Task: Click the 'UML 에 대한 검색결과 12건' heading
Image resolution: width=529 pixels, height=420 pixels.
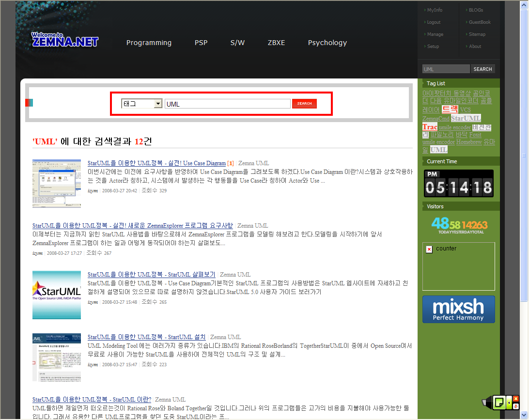Action: pyautogui.click(x=92, y=141)
